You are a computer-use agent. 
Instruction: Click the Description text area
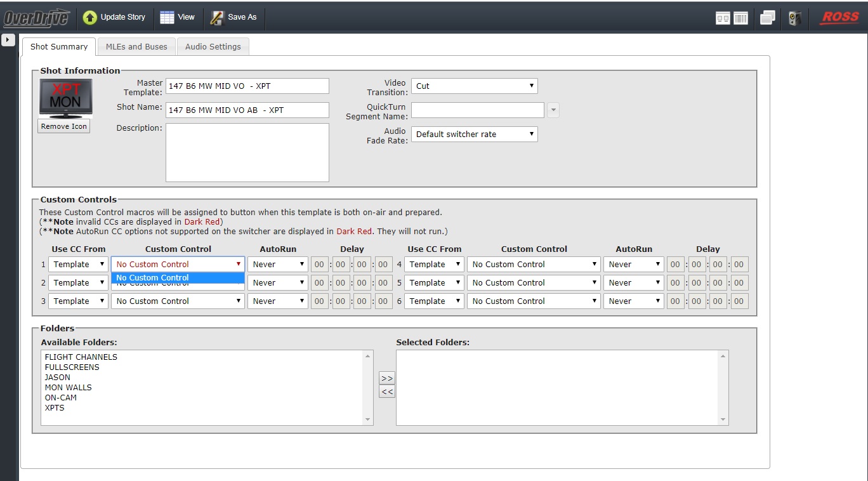[247, 152]
